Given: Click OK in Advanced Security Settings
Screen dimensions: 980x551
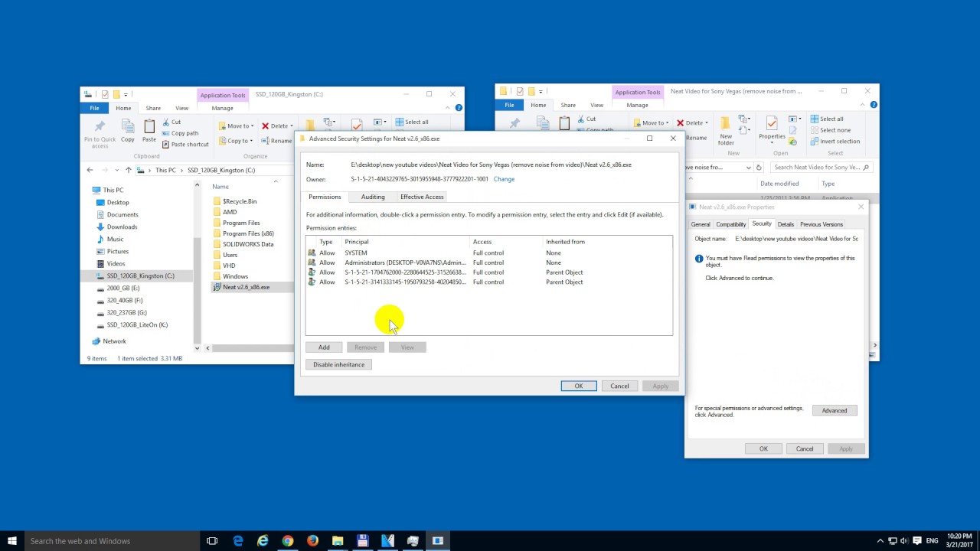Looking at the screenshot, I should [x=579, y=386].
